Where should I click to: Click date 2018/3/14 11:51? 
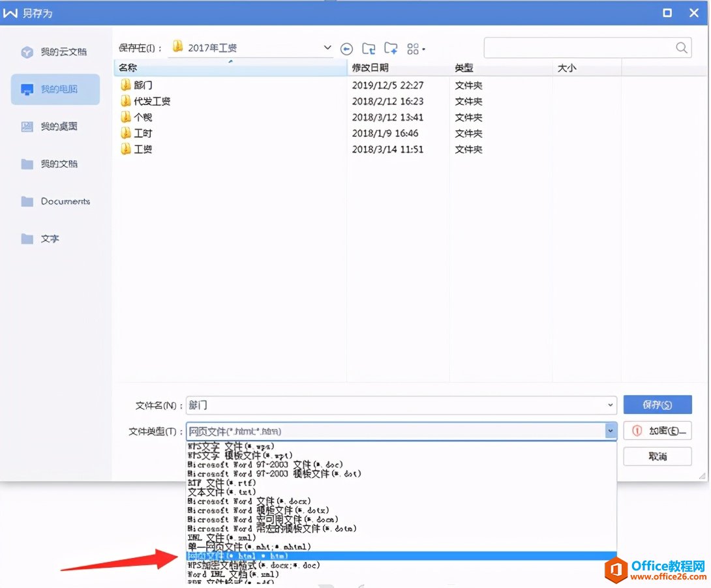point(387,149)
